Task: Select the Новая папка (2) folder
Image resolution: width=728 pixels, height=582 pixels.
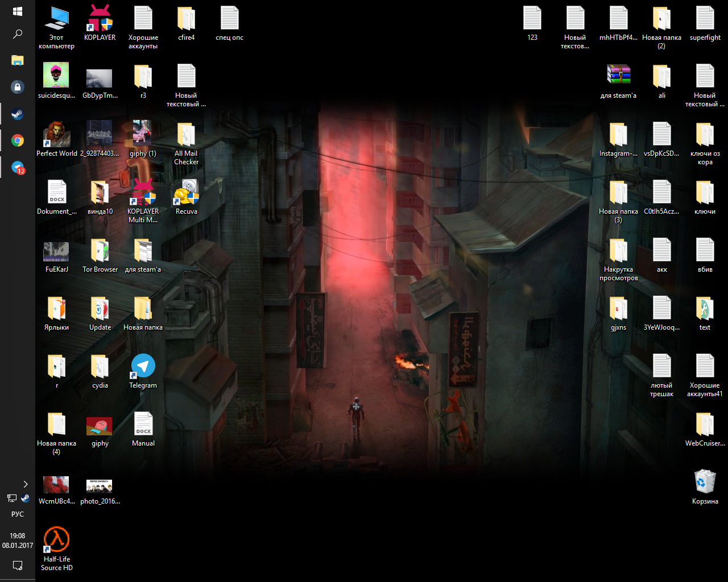Action: coord(661,28)
